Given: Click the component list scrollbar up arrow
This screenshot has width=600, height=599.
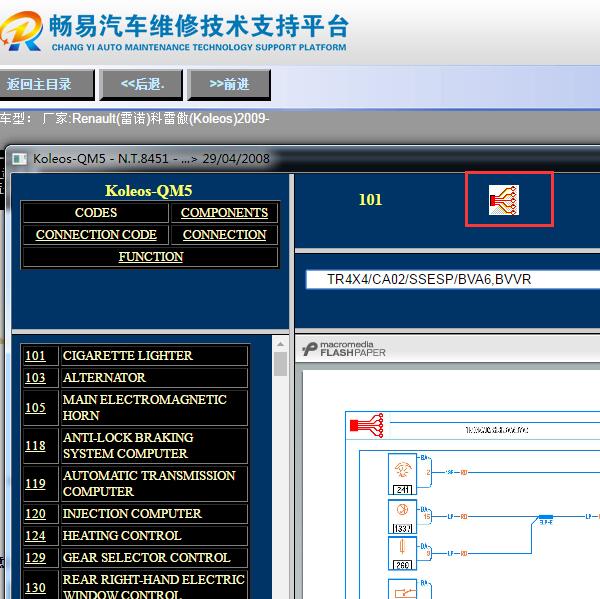Looking at the screenshot, I should (x=280, y=344).
